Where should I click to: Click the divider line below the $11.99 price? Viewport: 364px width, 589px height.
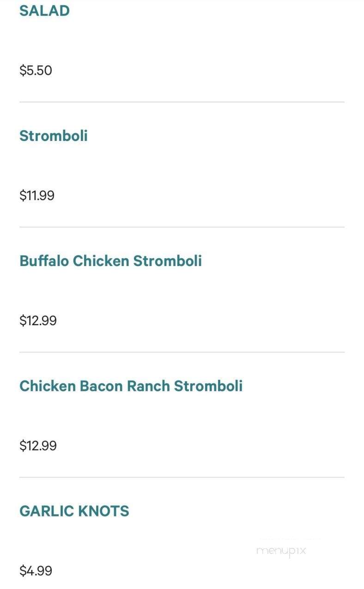point(182,227)
